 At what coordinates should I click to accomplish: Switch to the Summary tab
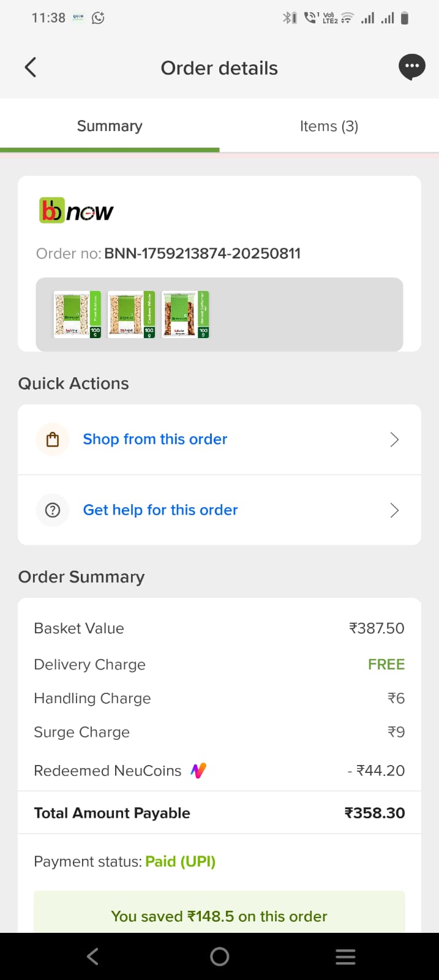110,126
